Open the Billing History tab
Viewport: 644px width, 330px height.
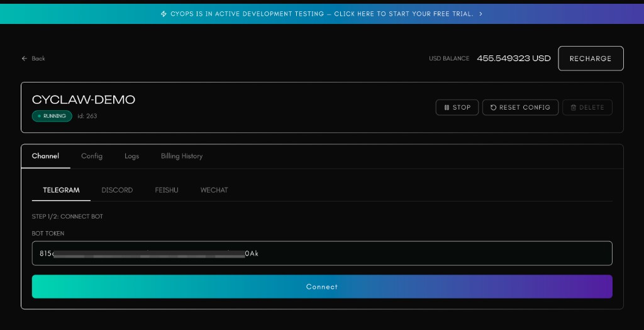coord(182,156)
